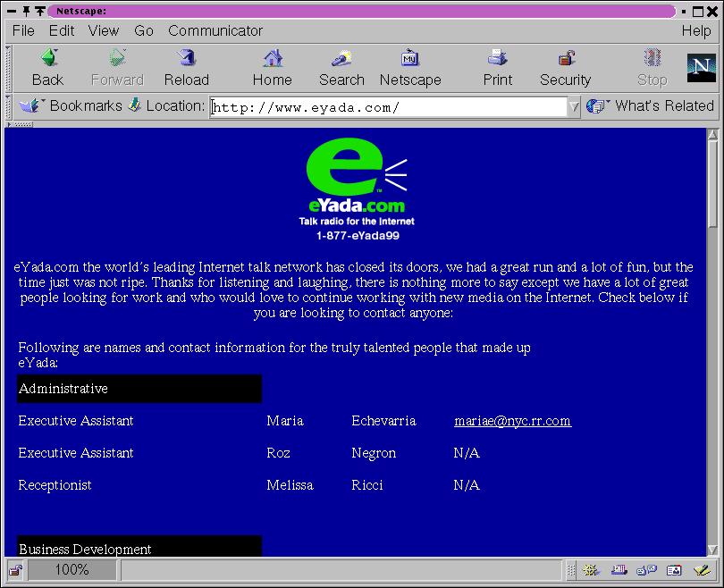Click the scrollbar up arrow
The height and width of the screenshot is (588, 724).
click(712, 135)
